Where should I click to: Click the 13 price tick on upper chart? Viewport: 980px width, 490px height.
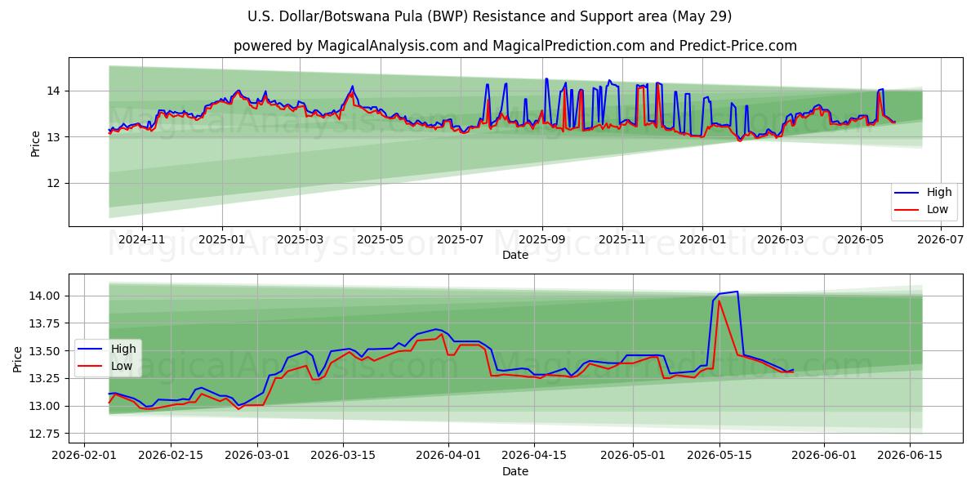(x=56, y=137)
